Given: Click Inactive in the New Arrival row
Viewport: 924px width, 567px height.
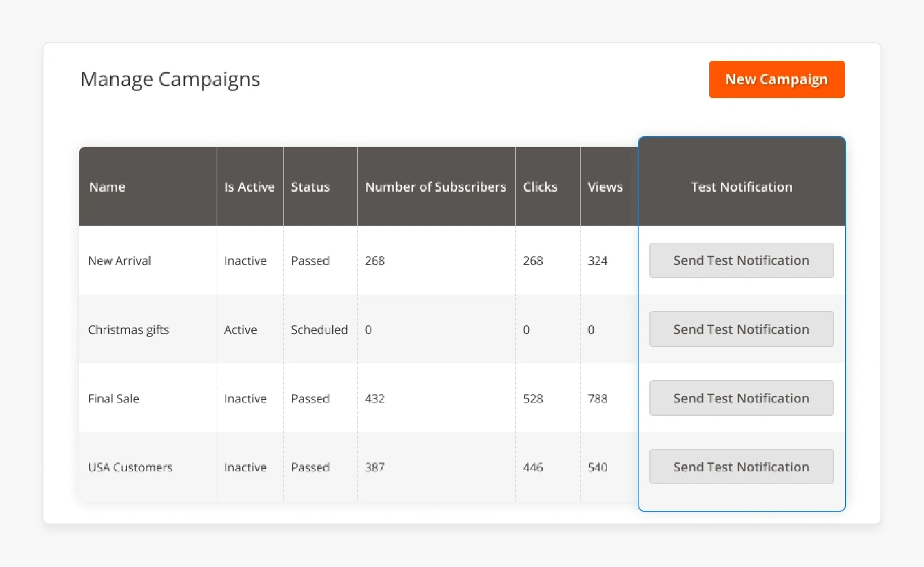Looking at the screenshot, I should pyautogui.click(x=245, y=261).
